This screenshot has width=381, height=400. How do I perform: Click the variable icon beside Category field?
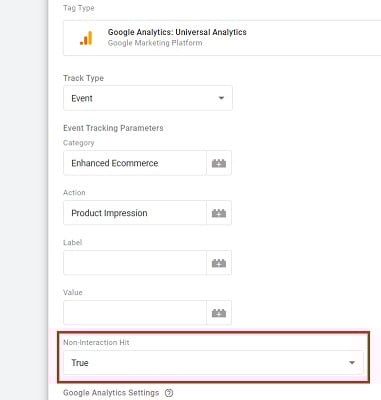(219, 163)
